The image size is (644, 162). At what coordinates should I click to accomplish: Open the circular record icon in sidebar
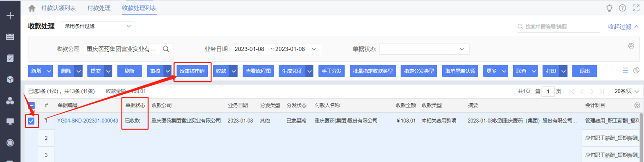[x=10, y=143]
